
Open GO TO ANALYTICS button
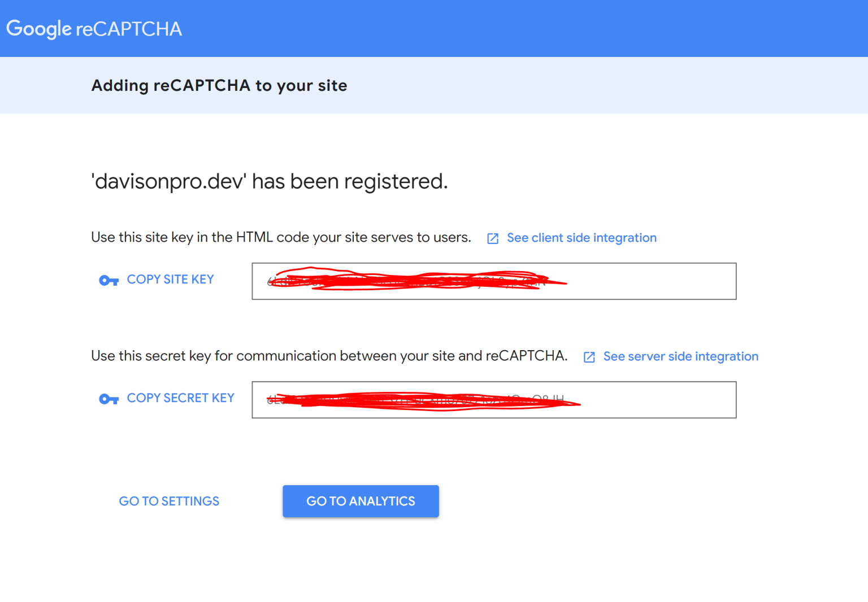pos(361,501)
